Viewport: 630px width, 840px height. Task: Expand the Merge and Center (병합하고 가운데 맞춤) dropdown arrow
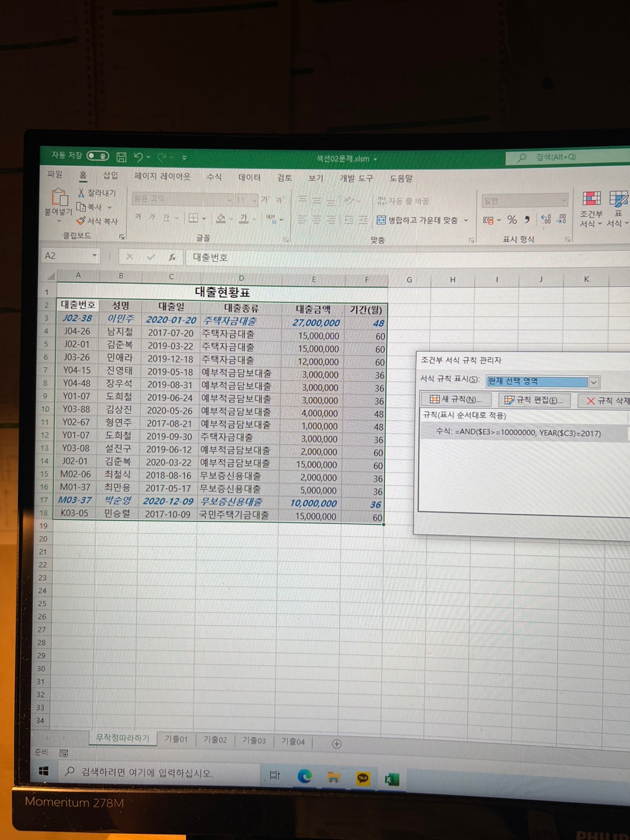coord(466,220)
